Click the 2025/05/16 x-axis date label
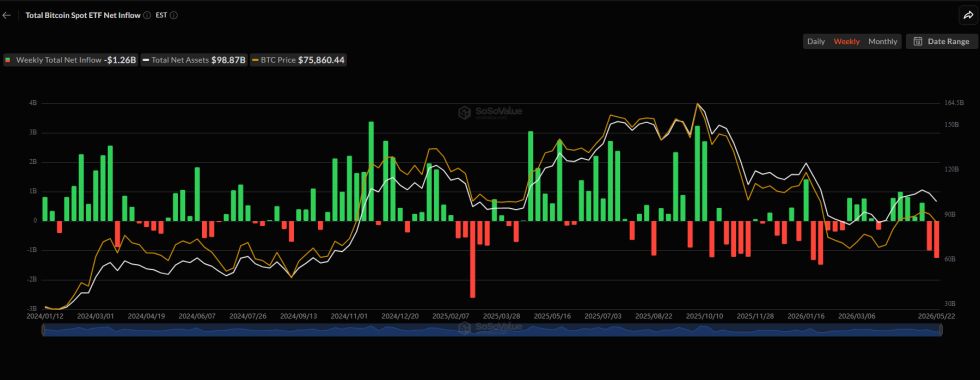The image size is (980, 380). pyautogui.click(x=551, y=316)
